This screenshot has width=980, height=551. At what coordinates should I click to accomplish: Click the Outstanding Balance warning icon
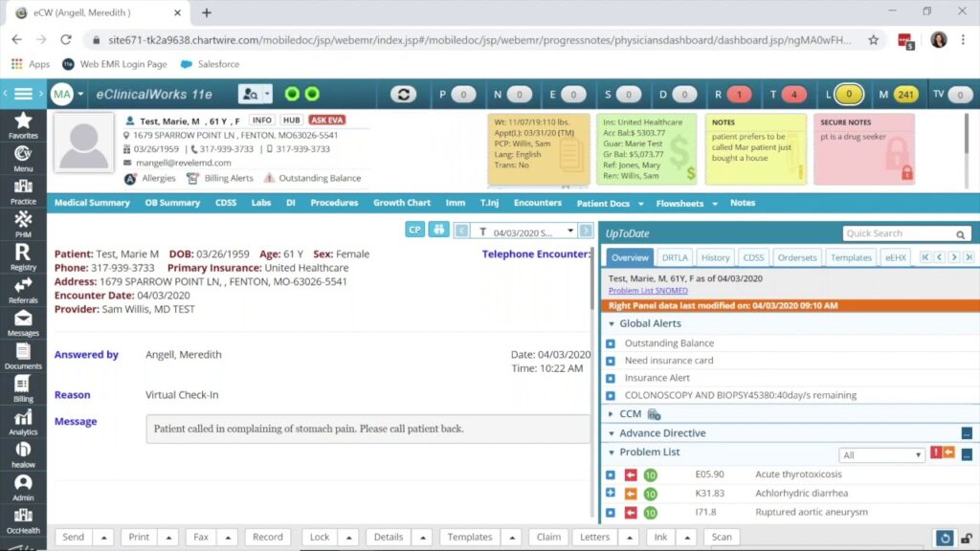coord(269,178)
